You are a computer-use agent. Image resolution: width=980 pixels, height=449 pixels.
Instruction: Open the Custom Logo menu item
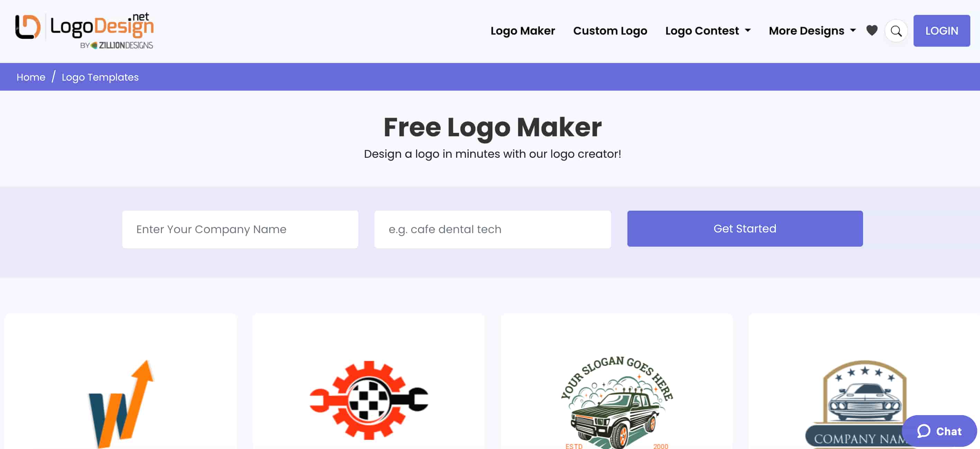[610, 31]
